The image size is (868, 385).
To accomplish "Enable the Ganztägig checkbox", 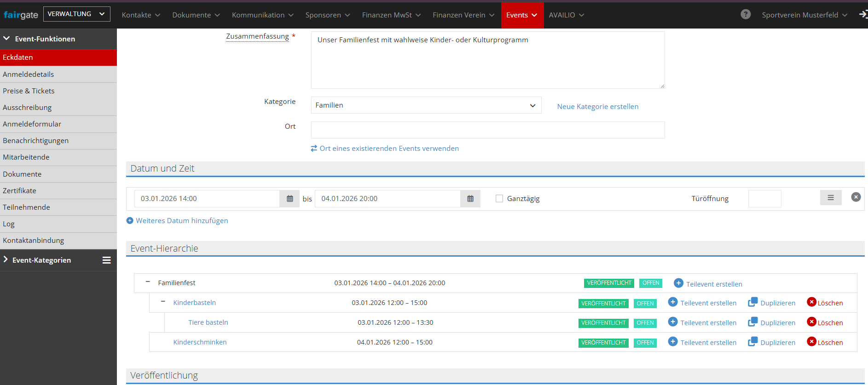I will click(499, 199).
